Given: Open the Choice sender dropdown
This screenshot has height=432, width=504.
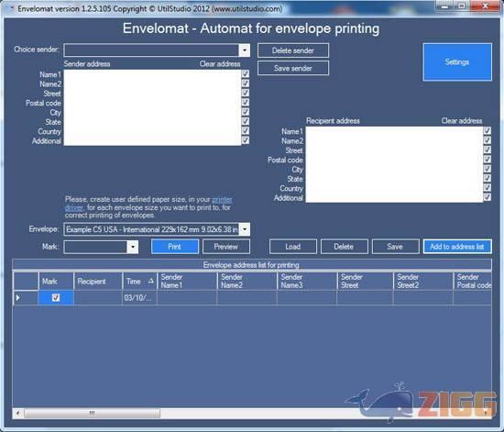Looking at the screenshot, I should 245,50.
